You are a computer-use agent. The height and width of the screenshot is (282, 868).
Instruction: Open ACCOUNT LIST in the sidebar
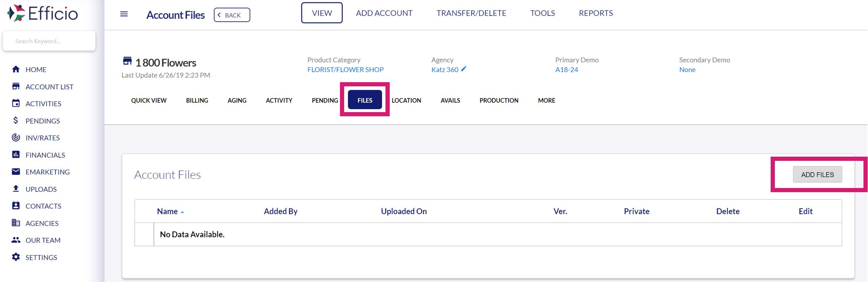click(49, 86)
